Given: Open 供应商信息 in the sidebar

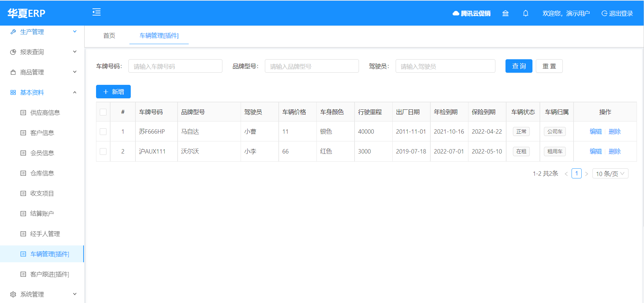Looking at the screenshot, I should 45,112.
